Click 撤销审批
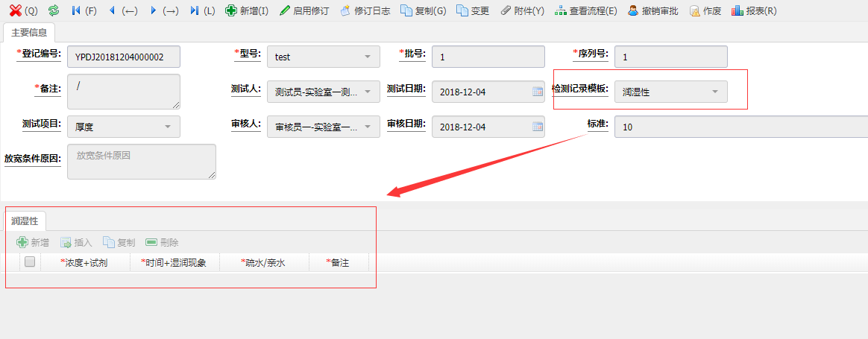 tap(653, 10)
